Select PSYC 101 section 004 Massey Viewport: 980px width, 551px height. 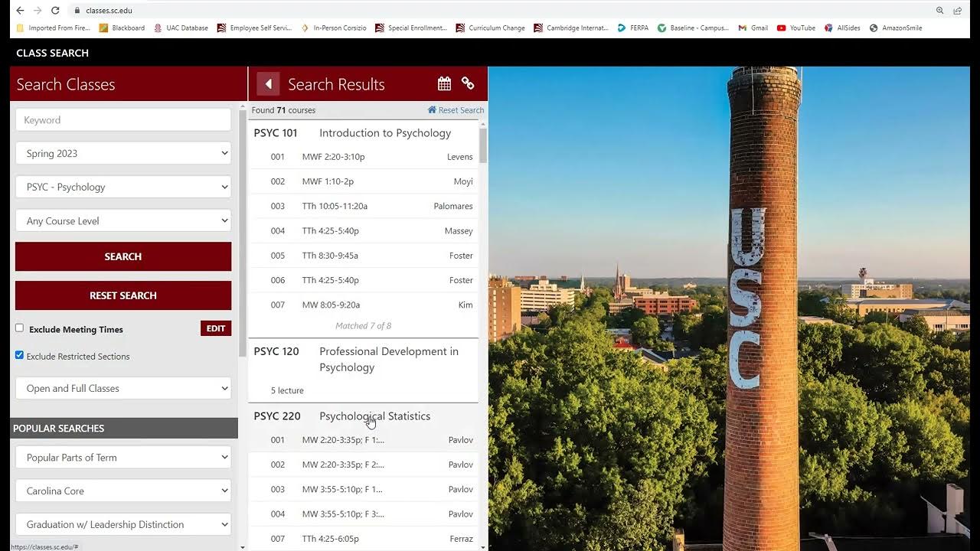(x=364, y=230)
